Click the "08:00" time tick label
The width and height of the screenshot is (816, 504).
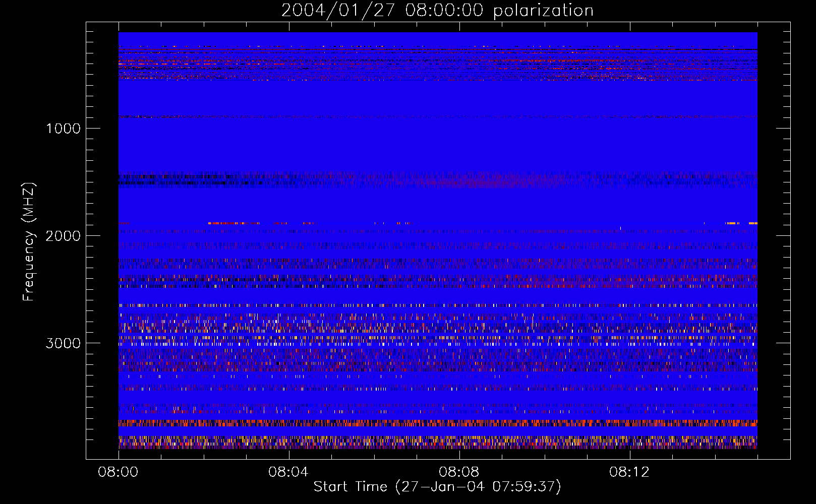click(x=118, y=472)
